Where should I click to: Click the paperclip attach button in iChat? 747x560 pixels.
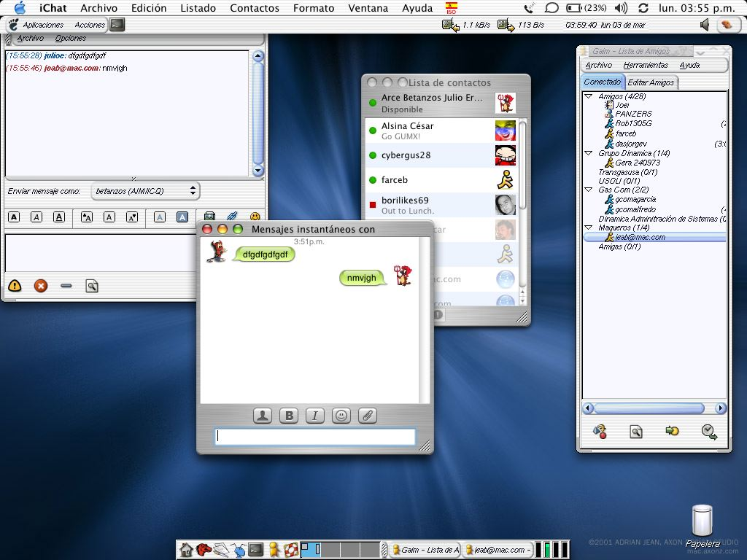[368, 416]
